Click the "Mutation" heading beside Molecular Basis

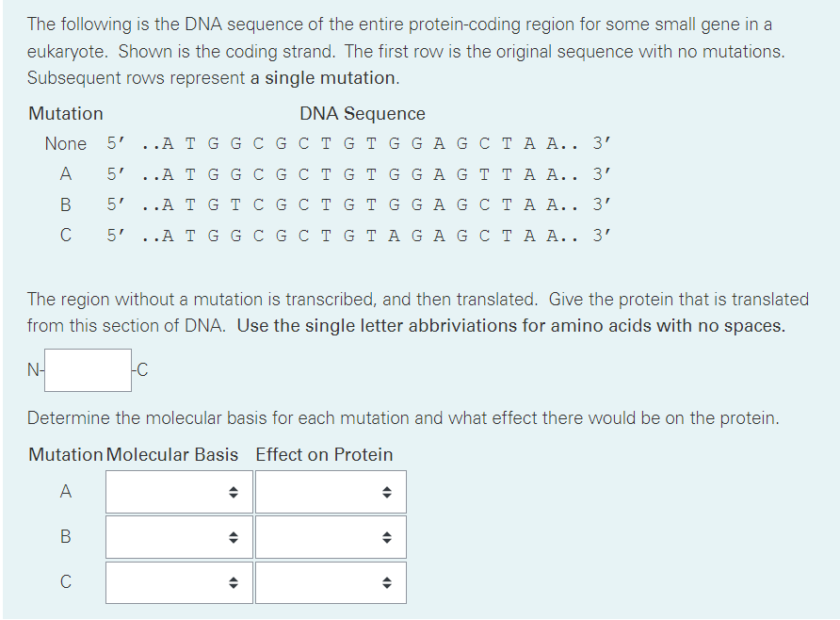[x=65, y=454]
